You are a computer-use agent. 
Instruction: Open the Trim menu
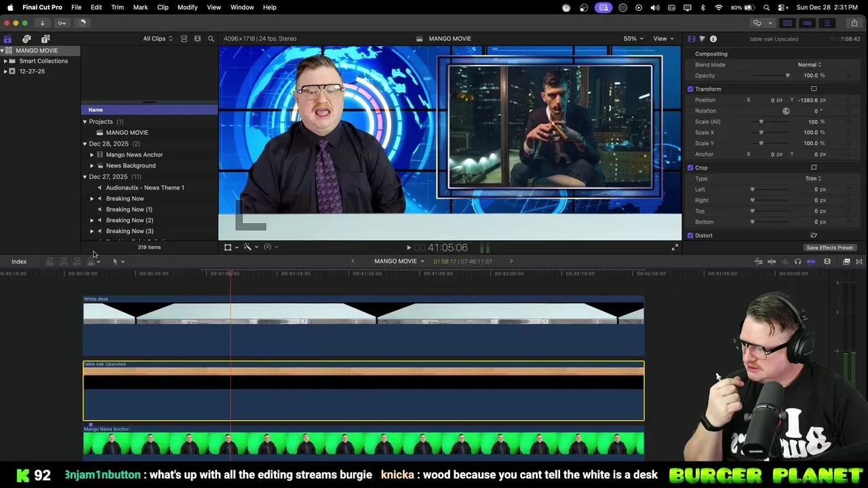117,7
